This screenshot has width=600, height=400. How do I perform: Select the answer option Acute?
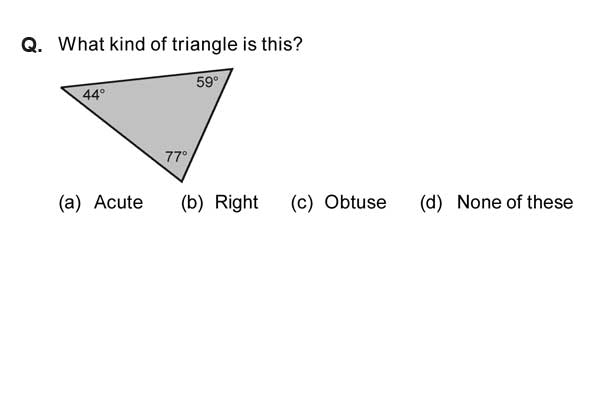(118, 202)
